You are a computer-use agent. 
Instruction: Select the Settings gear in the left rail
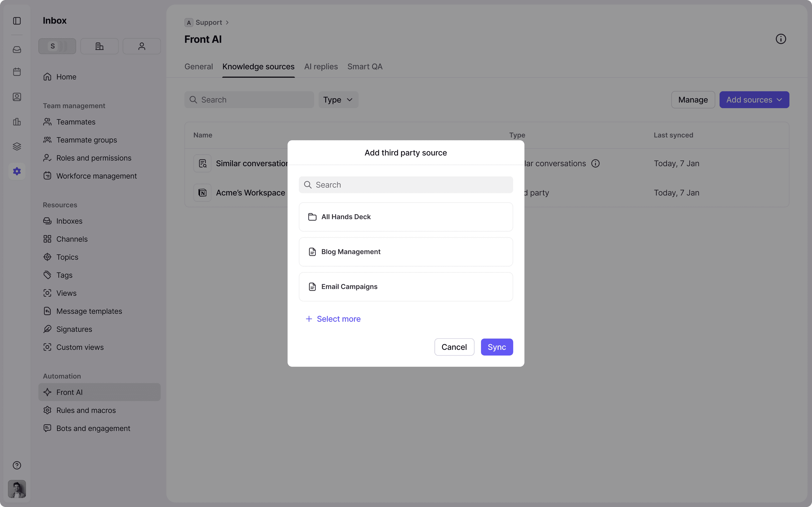pos(17,171)
